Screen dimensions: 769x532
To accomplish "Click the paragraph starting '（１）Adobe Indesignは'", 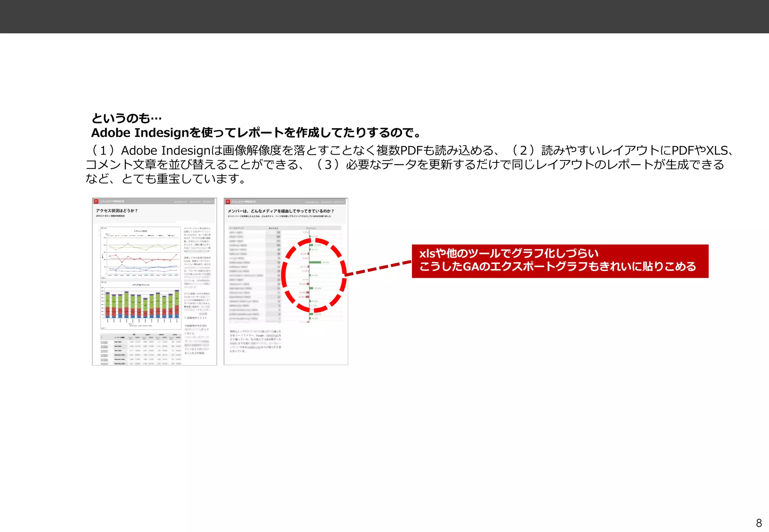I will tap(409, 164).
